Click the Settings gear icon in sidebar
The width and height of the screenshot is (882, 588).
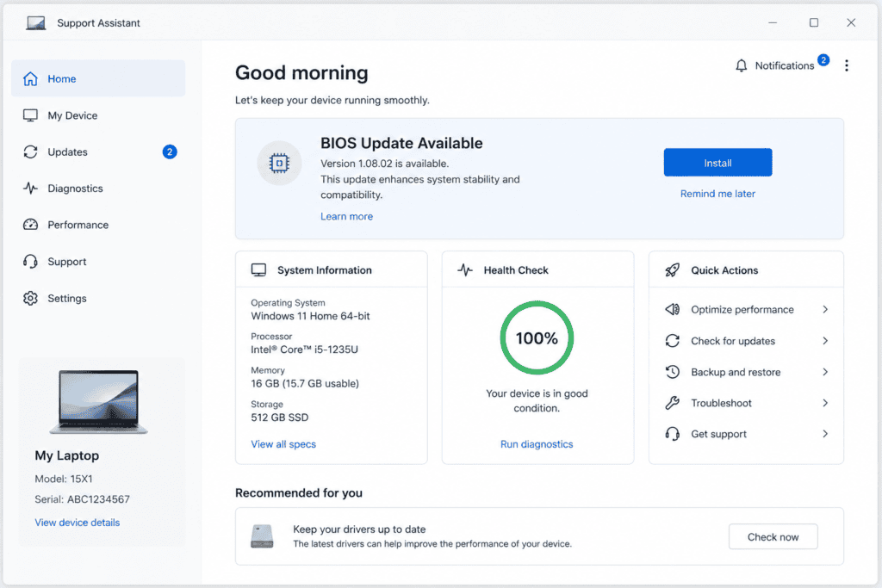(x=30, y=299)
